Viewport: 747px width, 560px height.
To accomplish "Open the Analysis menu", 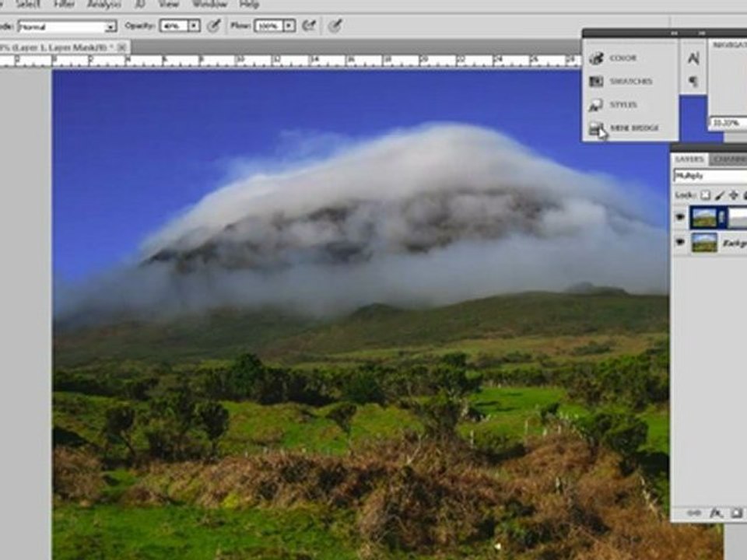I will click(x=103, y=5).
